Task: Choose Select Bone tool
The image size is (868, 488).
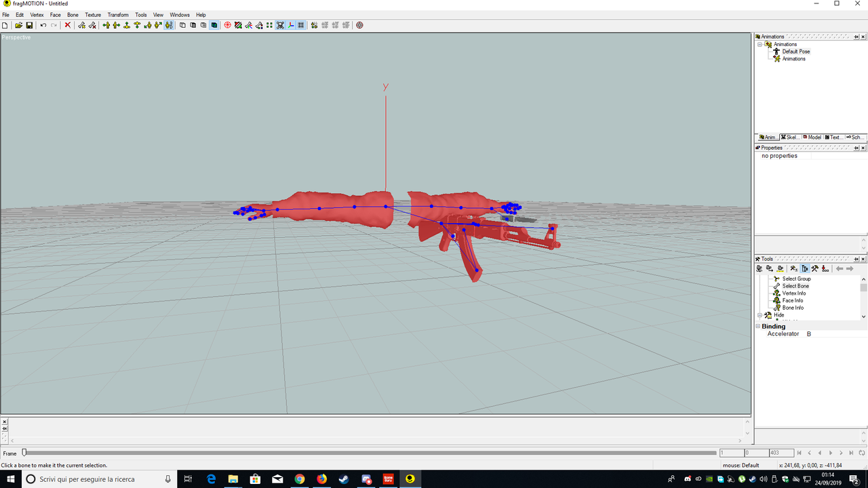Action: point(795,286)
